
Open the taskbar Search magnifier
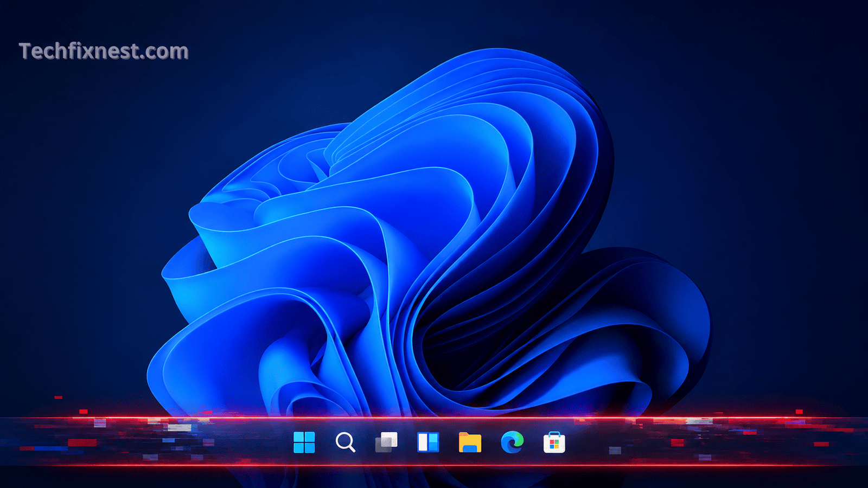coord(346,442)
